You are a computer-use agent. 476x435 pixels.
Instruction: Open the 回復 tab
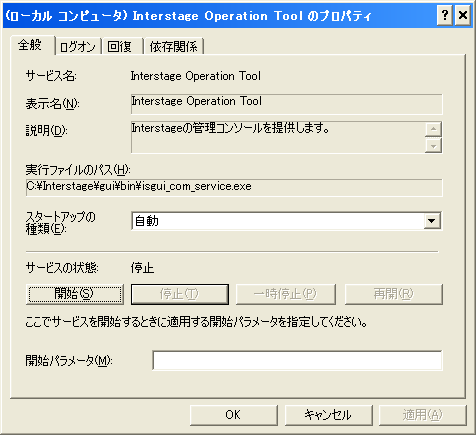point(122,46)
